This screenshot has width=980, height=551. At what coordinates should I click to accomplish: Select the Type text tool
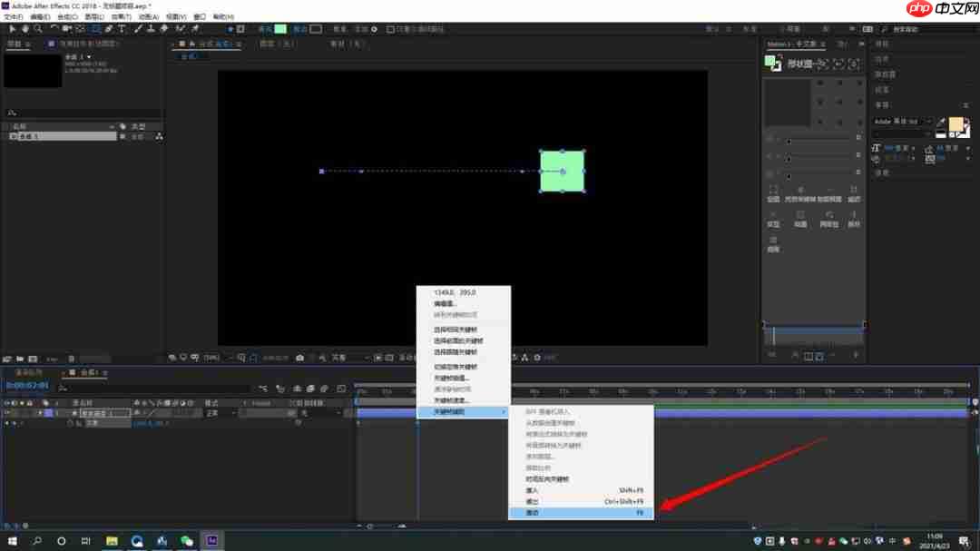tap(122, 29)
